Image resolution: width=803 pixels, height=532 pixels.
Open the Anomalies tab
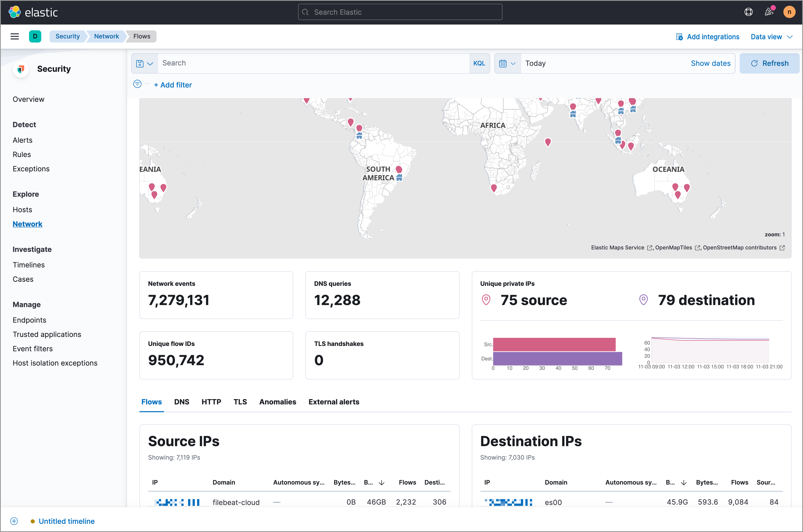coord(277,402)
